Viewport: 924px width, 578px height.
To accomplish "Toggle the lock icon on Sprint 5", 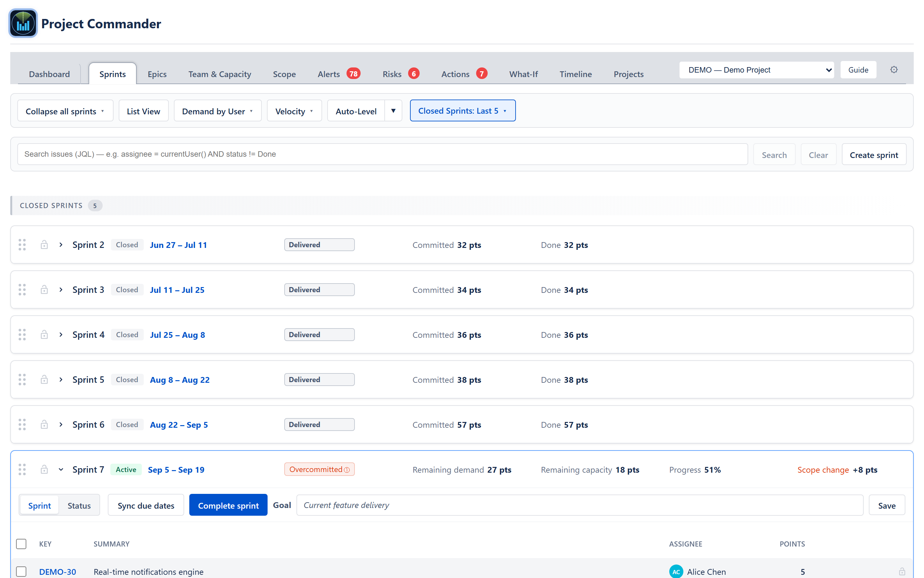I will 44,380.
